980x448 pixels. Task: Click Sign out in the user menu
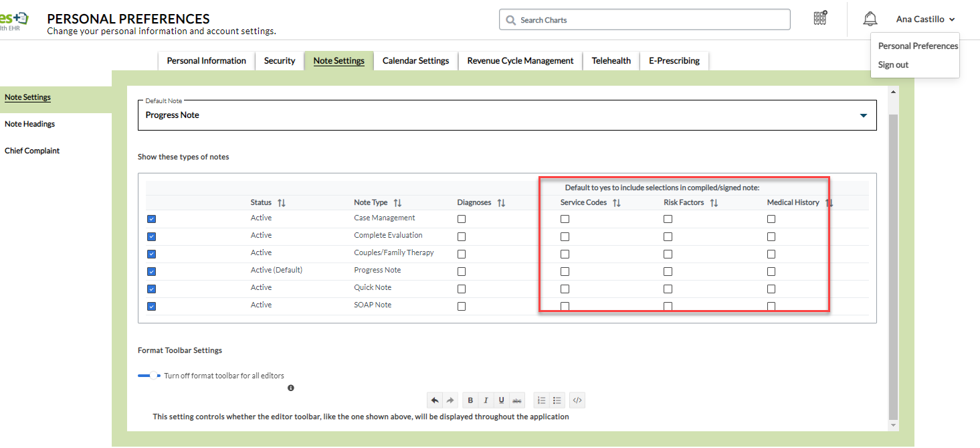[893, 65]
